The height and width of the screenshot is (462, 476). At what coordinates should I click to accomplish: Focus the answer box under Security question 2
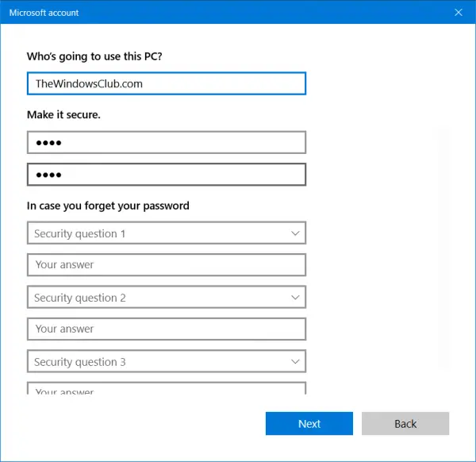[x=166, y=329]
